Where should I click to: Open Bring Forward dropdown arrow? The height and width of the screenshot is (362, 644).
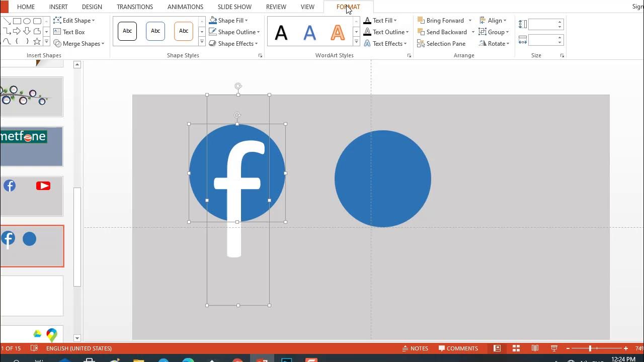(470, 20)
